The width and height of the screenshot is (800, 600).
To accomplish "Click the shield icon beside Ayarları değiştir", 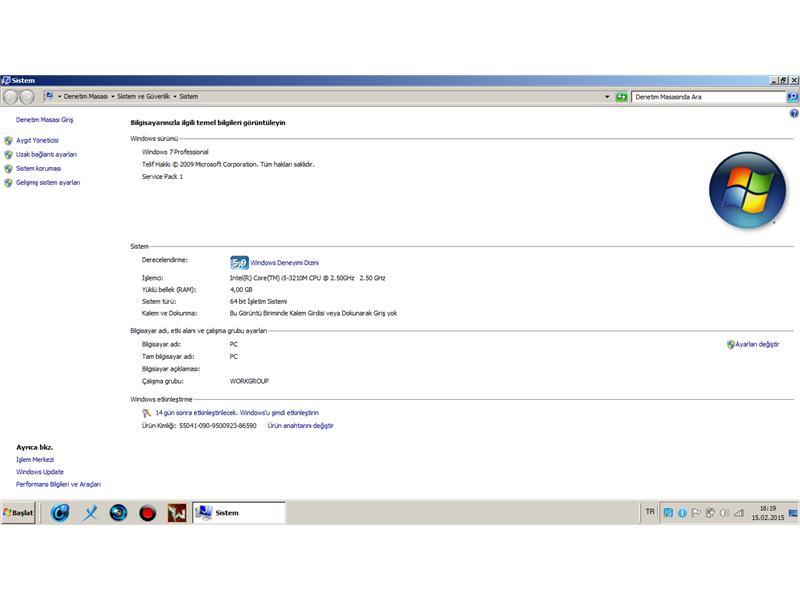I will [731, 344].
